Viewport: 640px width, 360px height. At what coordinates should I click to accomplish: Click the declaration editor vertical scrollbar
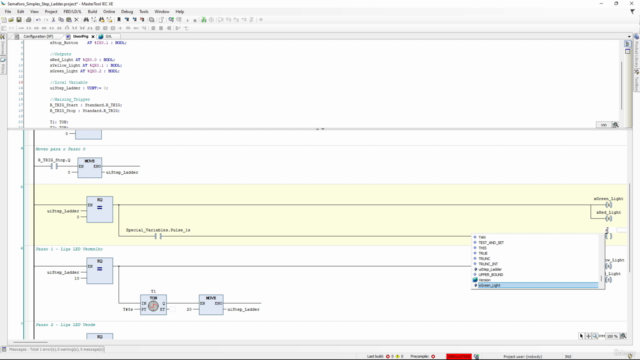[x=622, y=86]
